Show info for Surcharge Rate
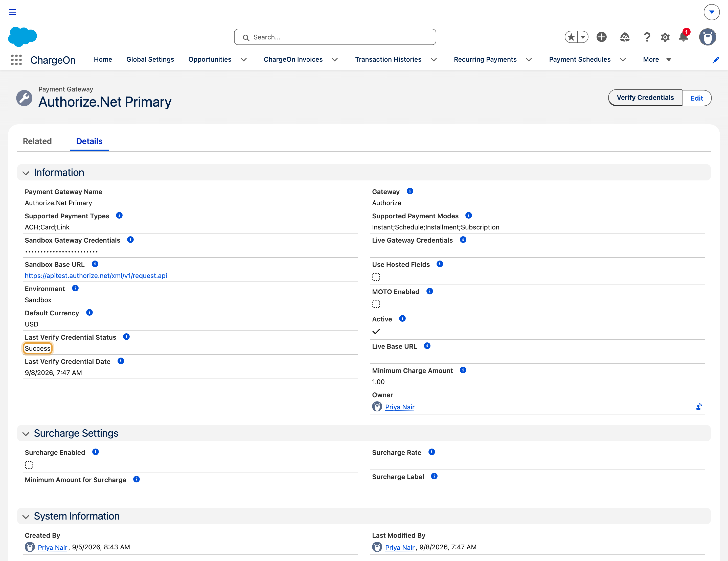728x561 pixels. pyautogui.click(x=432, y=452)
